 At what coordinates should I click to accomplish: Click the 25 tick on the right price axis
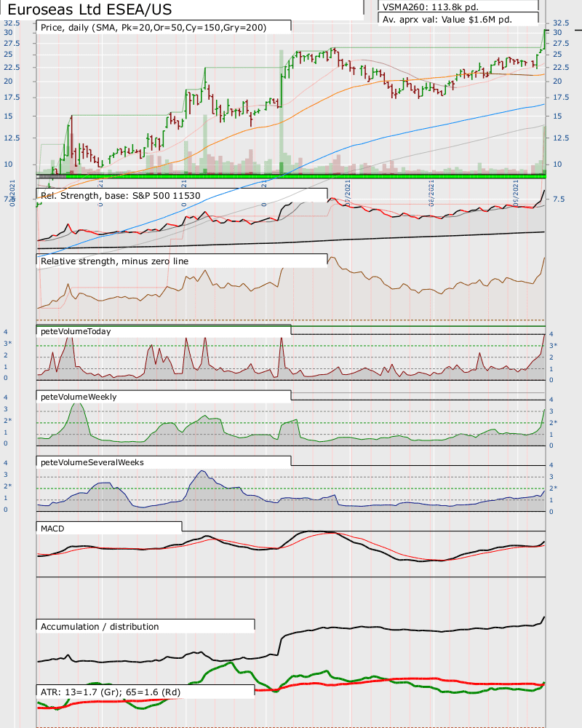(x=557, y=55)
